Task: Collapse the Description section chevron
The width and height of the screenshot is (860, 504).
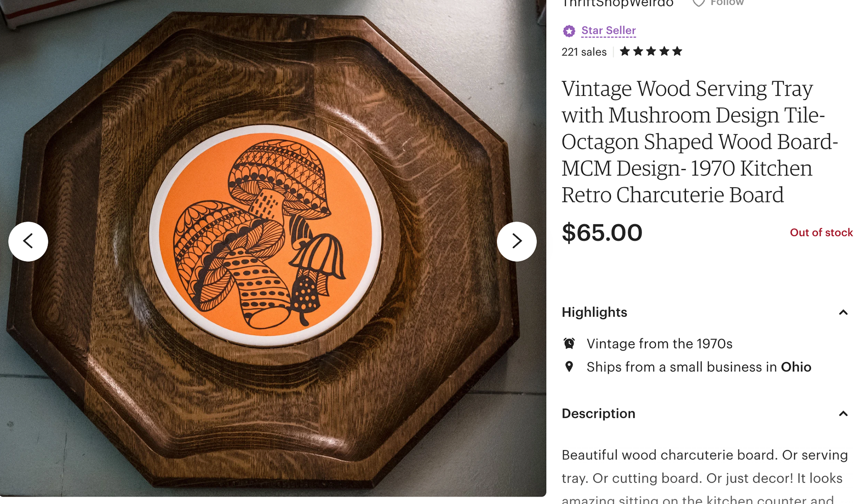Action: 843,414
